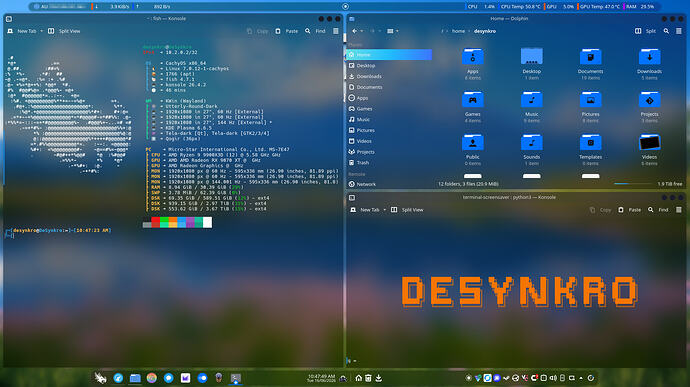Screen dimensions: 690x387
Task: Open Dolphin file manager from dock
Action: (x=135, y=378)
